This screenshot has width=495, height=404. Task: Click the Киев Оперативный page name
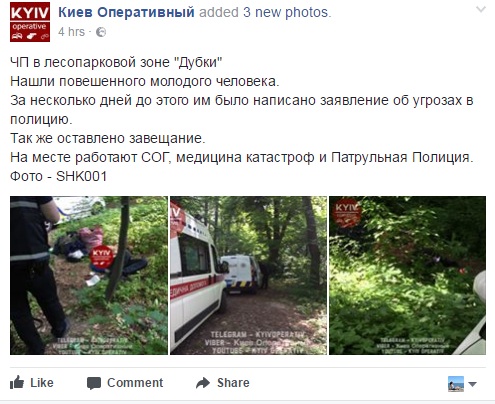click(126, 12)
